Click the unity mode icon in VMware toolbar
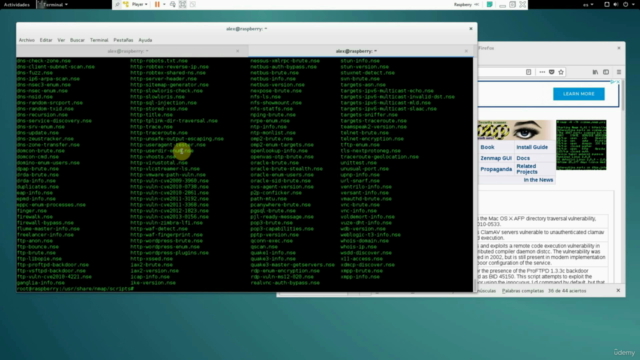The height and width of the screenshot is (360, 640). coord(192,4)
